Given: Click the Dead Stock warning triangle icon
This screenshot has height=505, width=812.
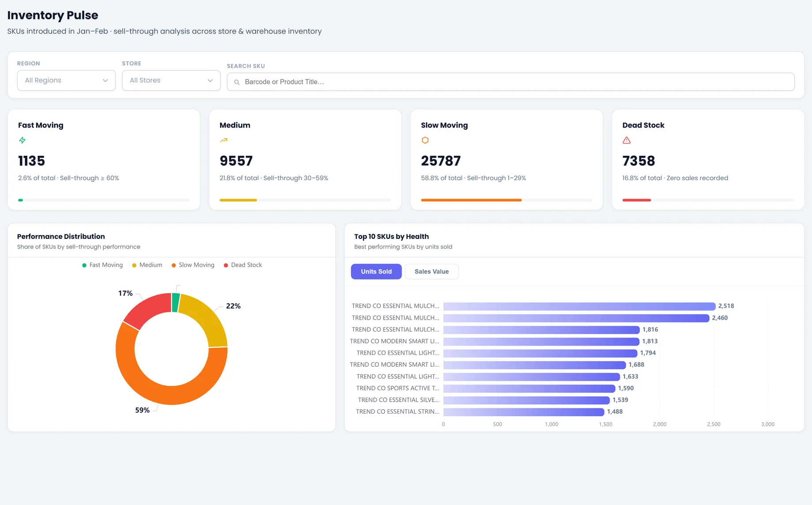Looking at the screenshot, I should pos(627,140).
